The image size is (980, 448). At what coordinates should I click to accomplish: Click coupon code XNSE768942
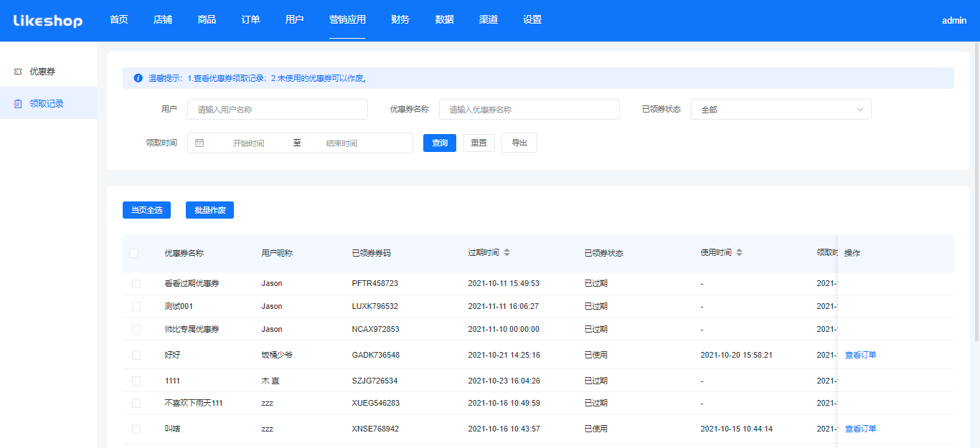point(376,429)
